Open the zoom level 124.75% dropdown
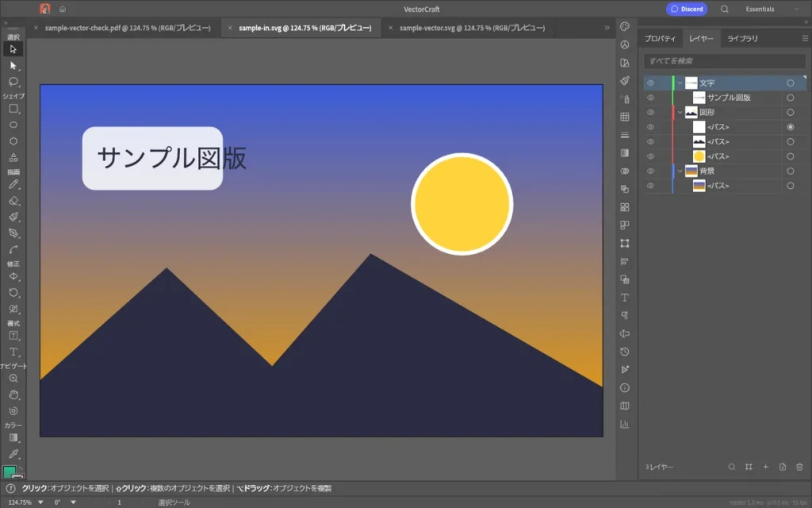Viewport: 812px width, 508px height. pos(40,502)
